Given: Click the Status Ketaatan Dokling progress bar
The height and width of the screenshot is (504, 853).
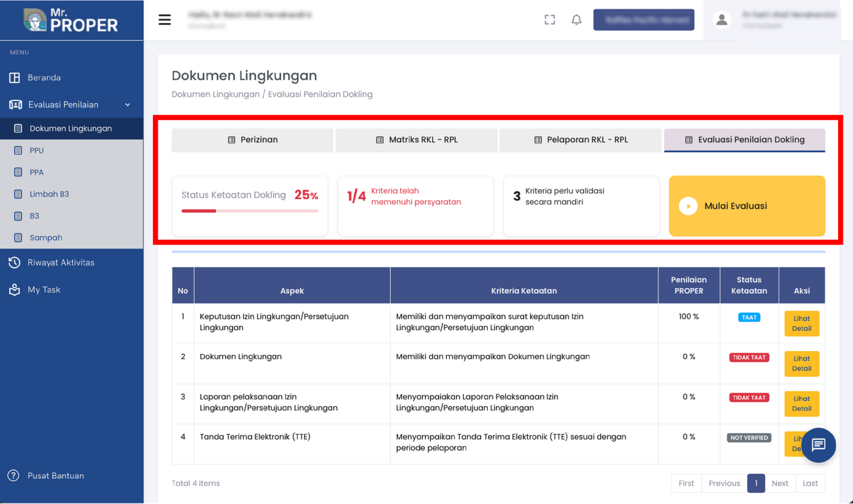Looking at the screenshot, I should [250, 211].
